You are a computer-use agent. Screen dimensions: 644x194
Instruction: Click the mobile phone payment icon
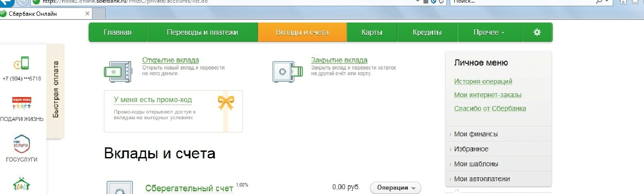click(x=21, y=64)
